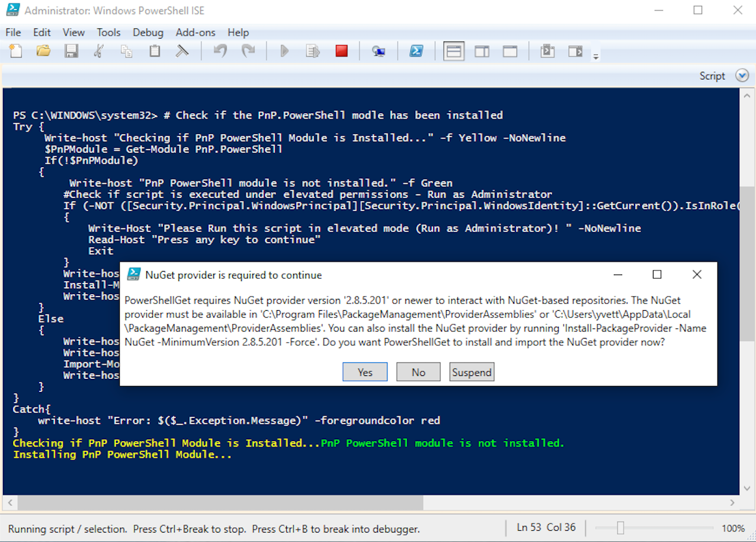Open the File menu
Screen dimensions: 756x542
(13, 33)
